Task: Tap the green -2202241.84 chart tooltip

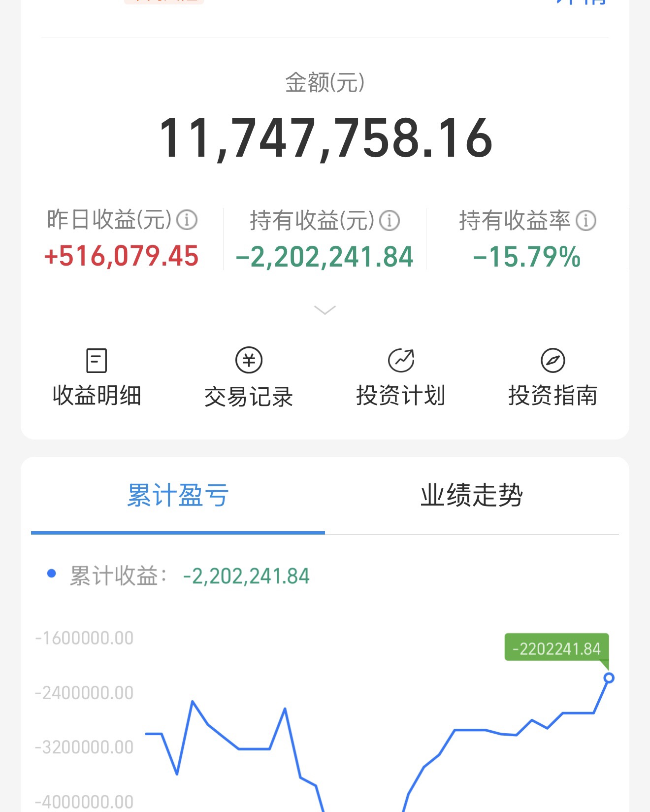Action: point(556,648)
